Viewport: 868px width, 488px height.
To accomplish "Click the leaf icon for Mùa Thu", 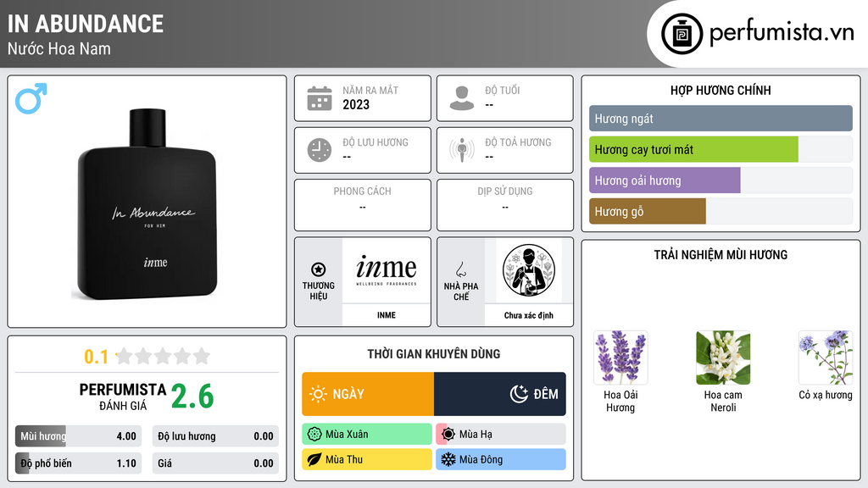I will [x=314, y=459].
